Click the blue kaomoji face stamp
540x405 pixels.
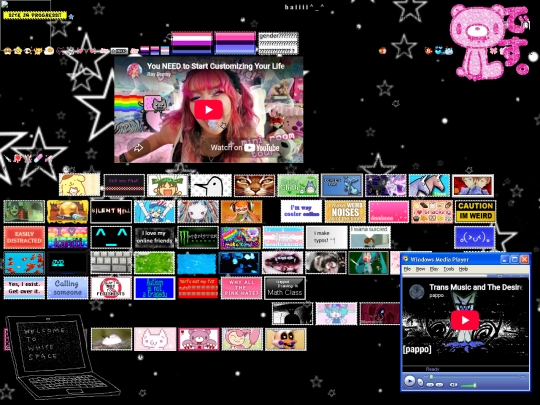[x=475, y=237]
